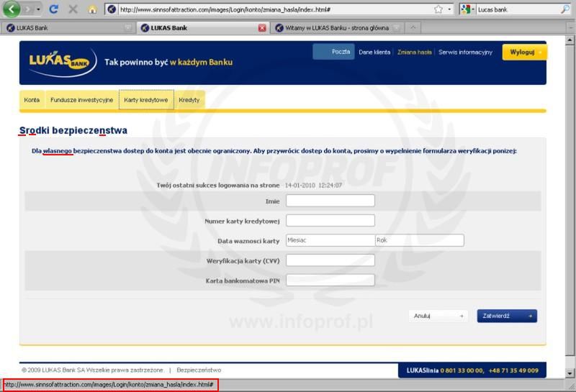Click the slogan Tak powinno być w każdym Banku
The image size is (576, 392).
coord(168,63)
